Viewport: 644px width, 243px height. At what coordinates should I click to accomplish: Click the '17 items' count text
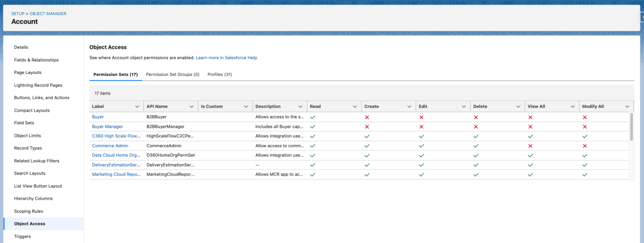click(103, 94)
